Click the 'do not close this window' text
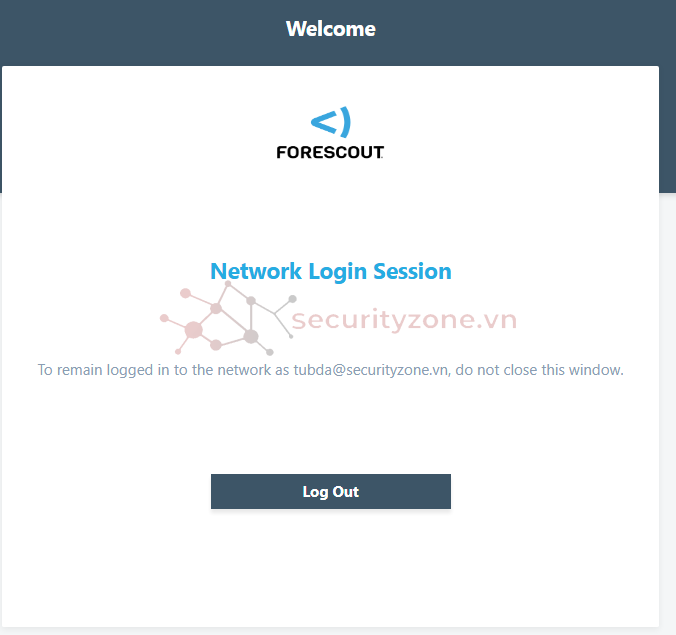 click(539, 370)
